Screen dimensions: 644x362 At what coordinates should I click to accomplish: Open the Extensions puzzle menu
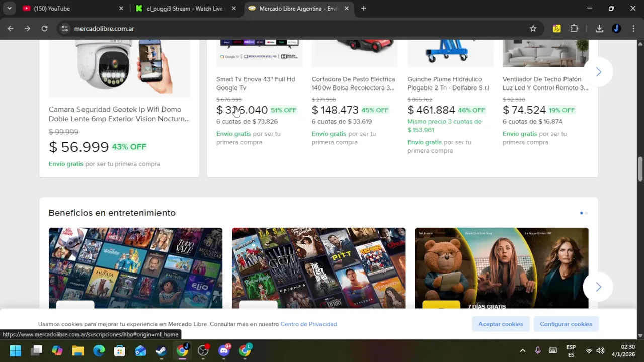[x=574, y=29]
